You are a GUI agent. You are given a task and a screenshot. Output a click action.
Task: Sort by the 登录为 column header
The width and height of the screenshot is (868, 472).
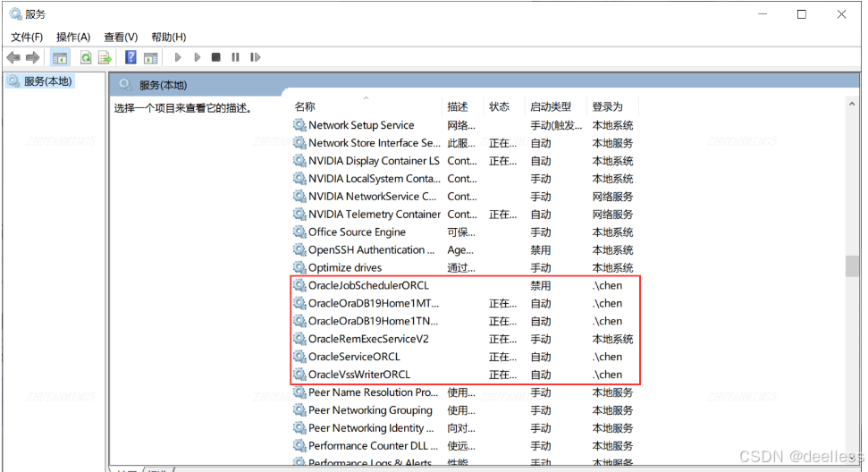(x=607, y=106)
